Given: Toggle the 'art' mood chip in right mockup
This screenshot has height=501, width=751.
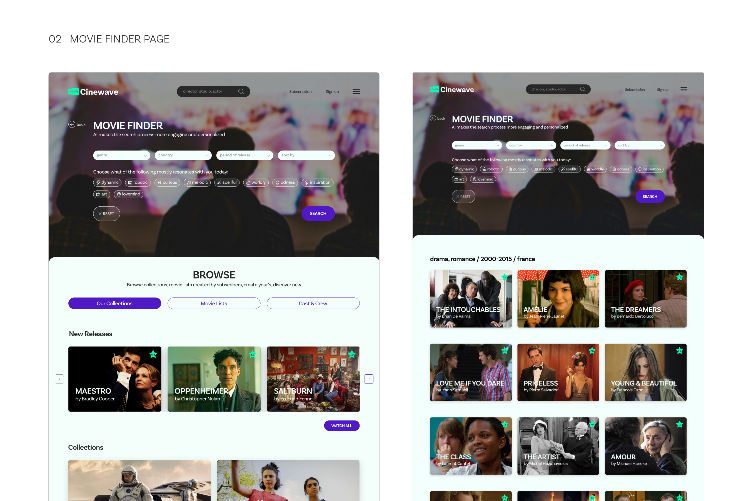Looking at the screenshot, I should (459, 179).
